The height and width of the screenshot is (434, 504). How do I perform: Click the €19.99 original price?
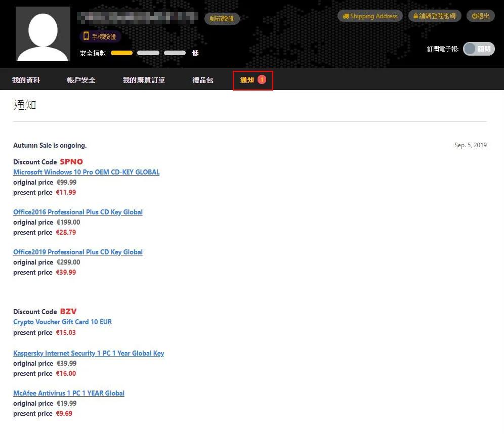[x=66, y=403]
